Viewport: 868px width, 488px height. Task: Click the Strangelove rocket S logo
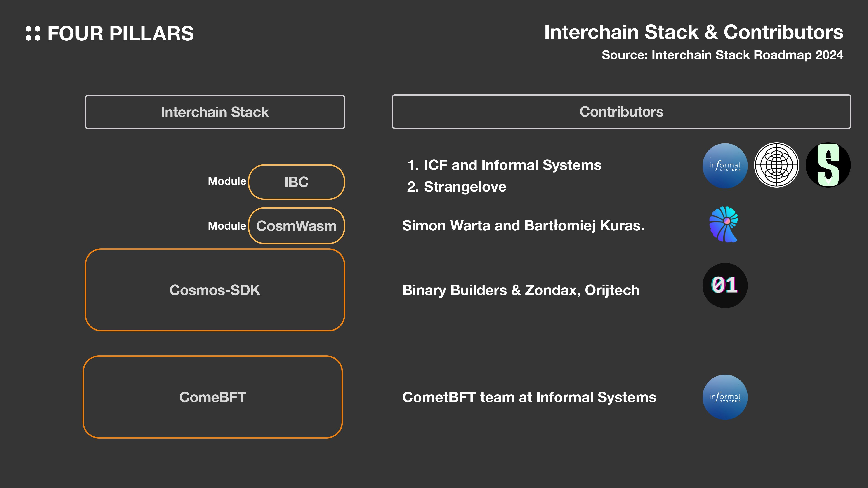pyautogui.click(x=828, y=165)
